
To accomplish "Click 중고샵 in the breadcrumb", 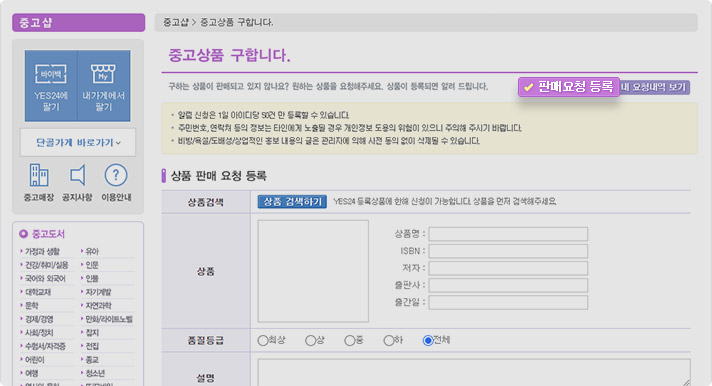I will pyautogui.click(x=175, y=22).
